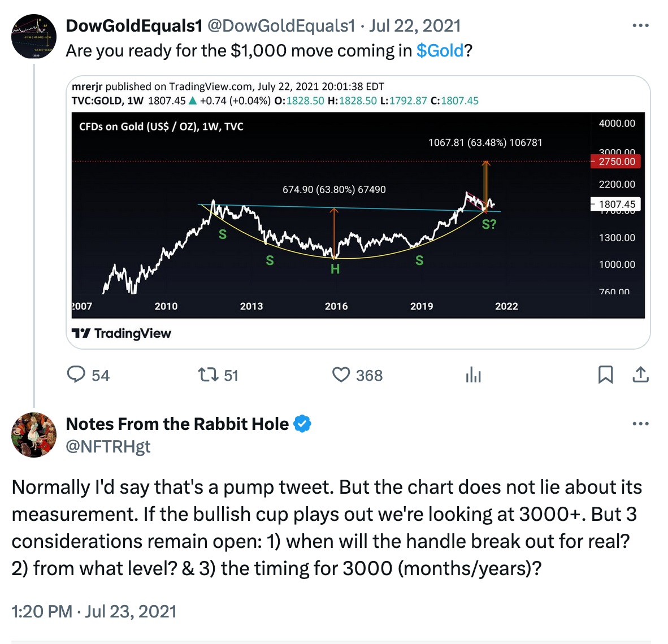The image size is (668, 644).
Task: Click the reply comment icon
Action: (x=76, y=375)
